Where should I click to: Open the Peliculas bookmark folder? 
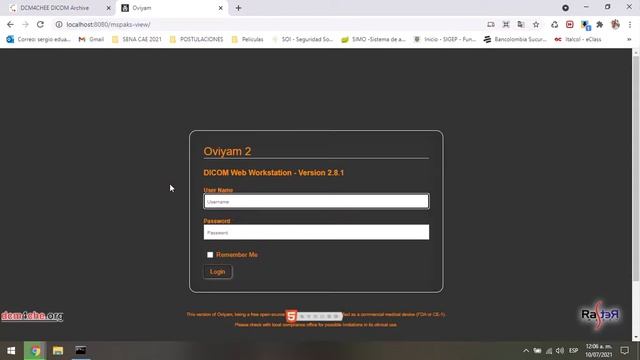[247, 39]
